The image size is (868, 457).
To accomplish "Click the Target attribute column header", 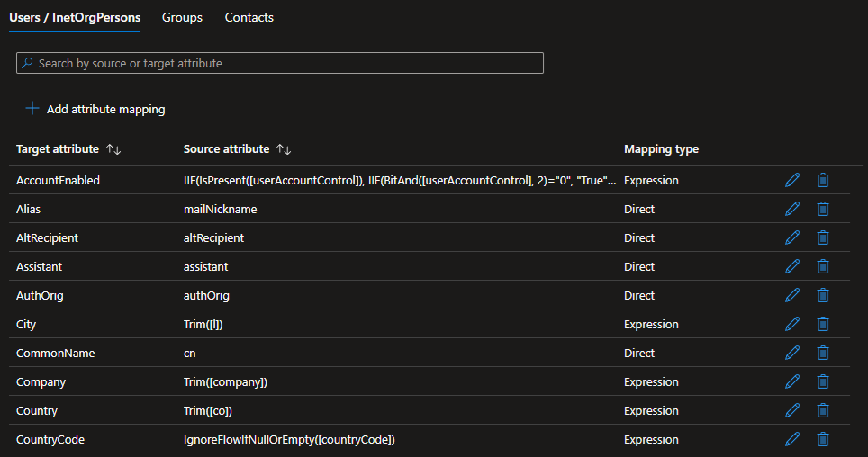I will (x=58, y=148).
